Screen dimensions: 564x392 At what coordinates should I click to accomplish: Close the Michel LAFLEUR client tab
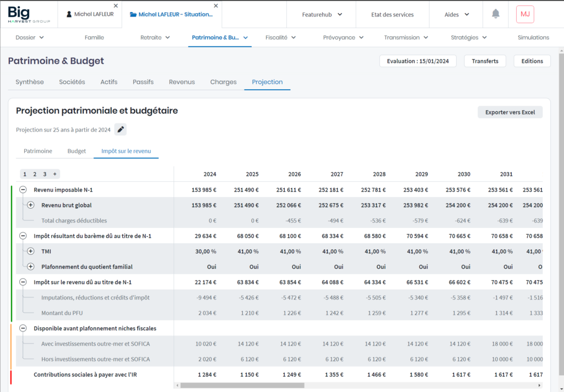coord(116,6)
